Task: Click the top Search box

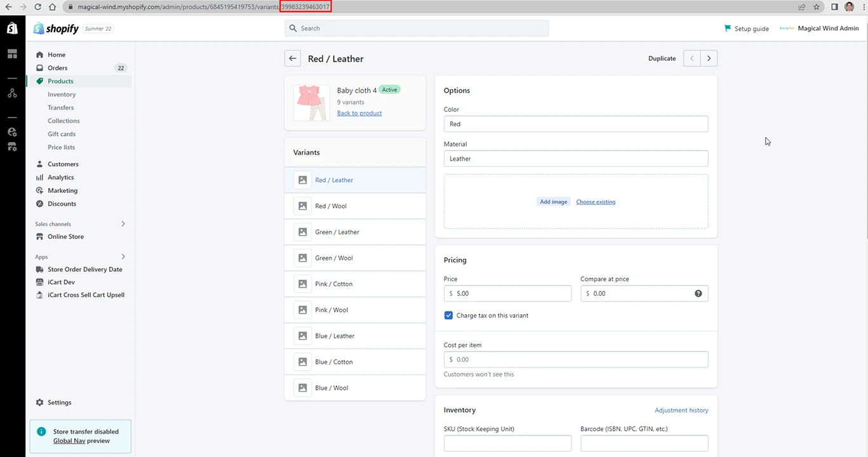Action: click(x=417, y=29)
